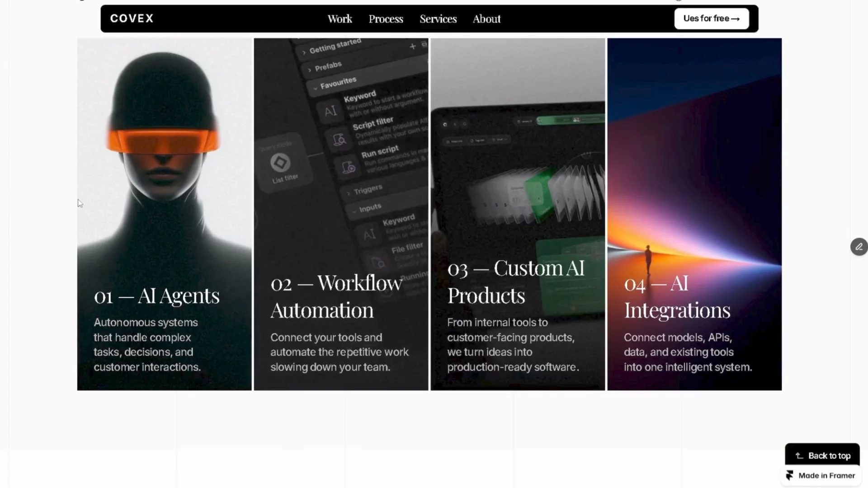The height and width of the screenshot is (488, 868).
Task: Open the 03 — Custom AI Products card
Action: tap(518, 214)
